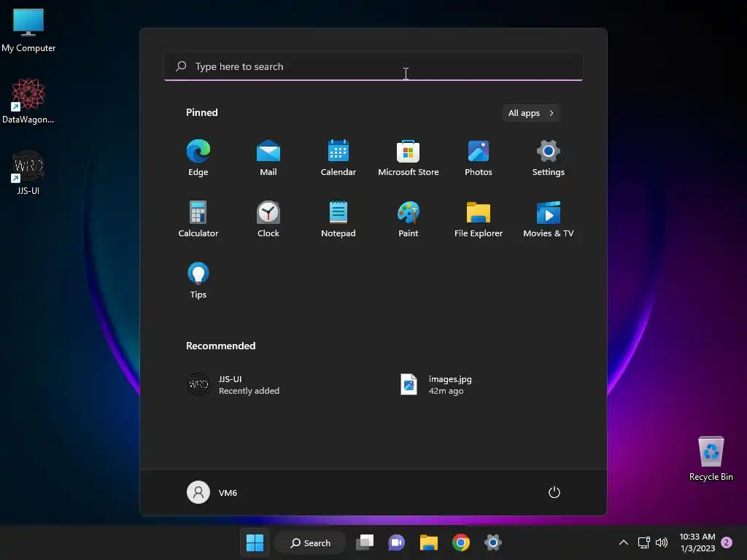This screenshot has width=747, height=560.
Task: Select the DataWagon desktop shortcut
Action: coord(28,101)
